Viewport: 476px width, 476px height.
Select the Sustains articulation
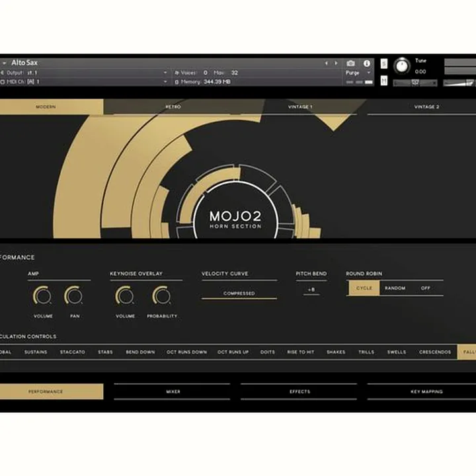click(36, 352)
